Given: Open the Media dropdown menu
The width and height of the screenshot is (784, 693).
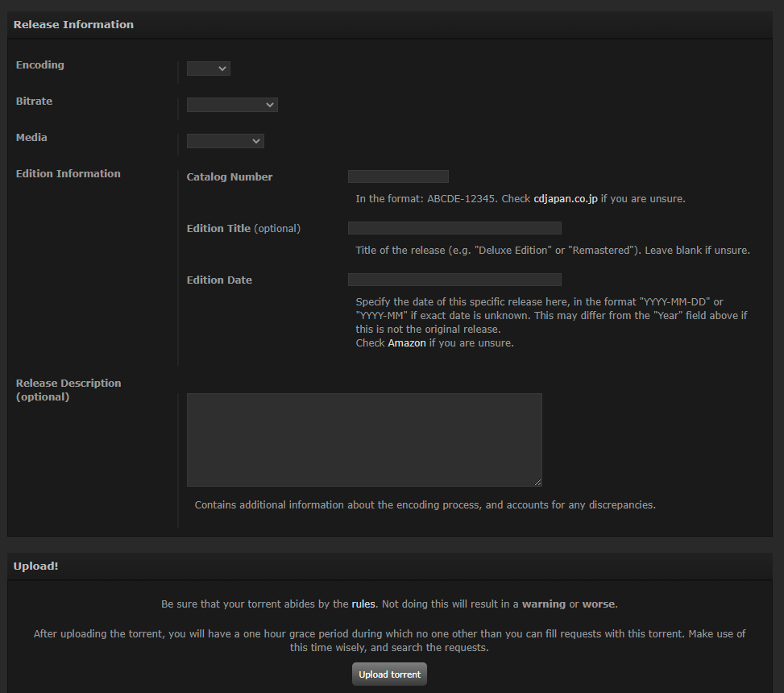Looking at the screenshot, I should coord(225,141).
